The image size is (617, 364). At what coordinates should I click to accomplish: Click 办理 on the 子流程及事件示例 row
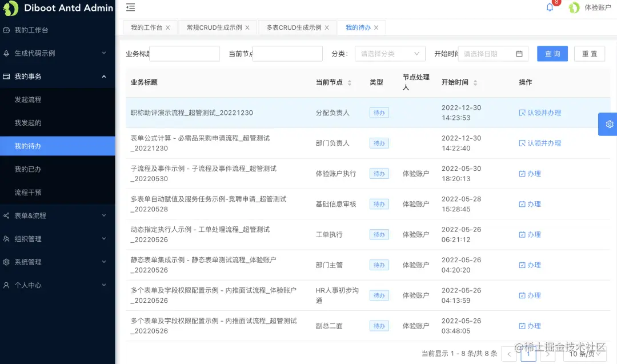(x=531, y=174)
